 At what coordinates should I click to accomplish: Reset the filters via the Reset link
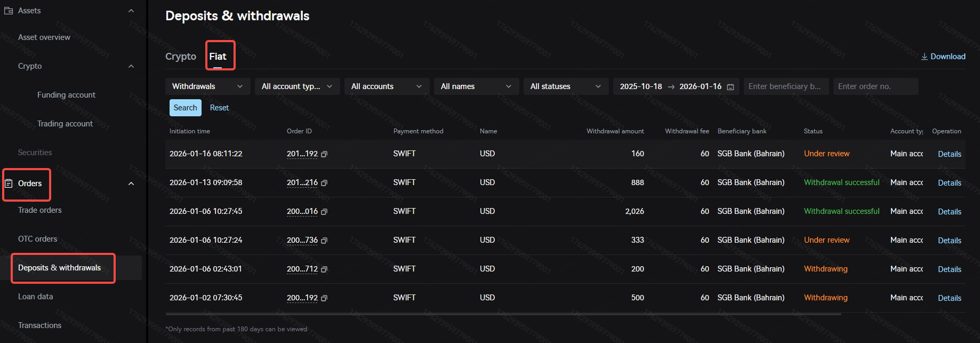(219, 108)
